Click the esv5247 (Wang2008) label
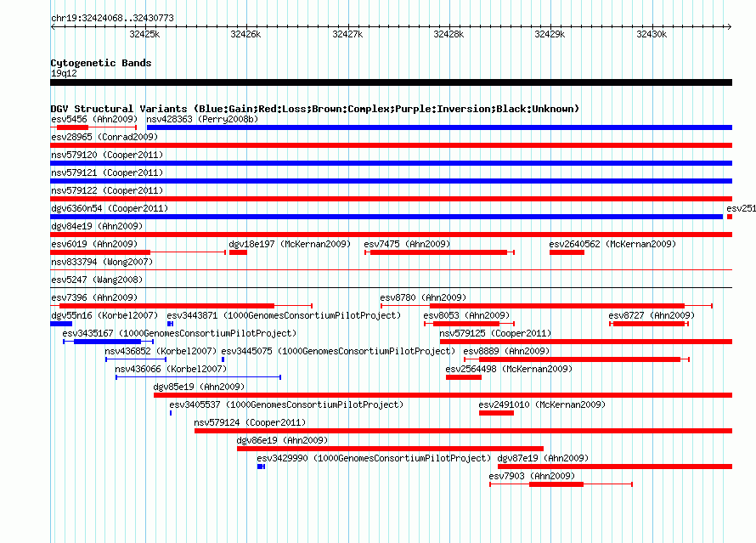Screen dimensions: 756x543 pos(97,280)
